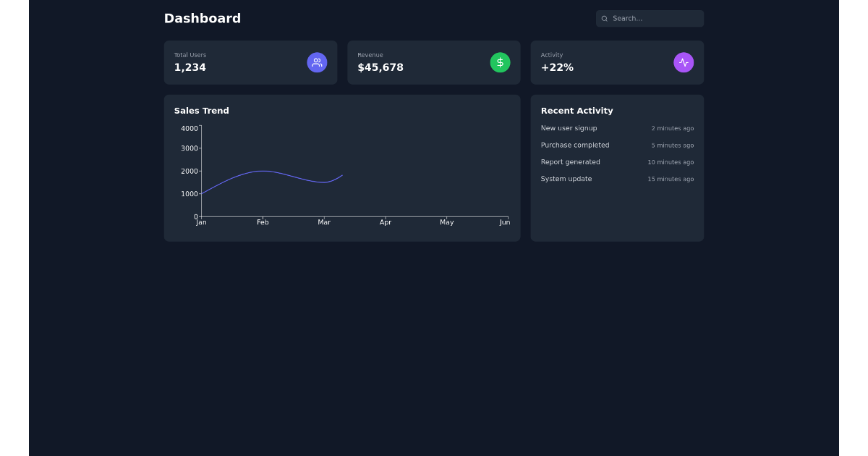
Task: Click the Recent Activity heading
Action: point(577,111)
